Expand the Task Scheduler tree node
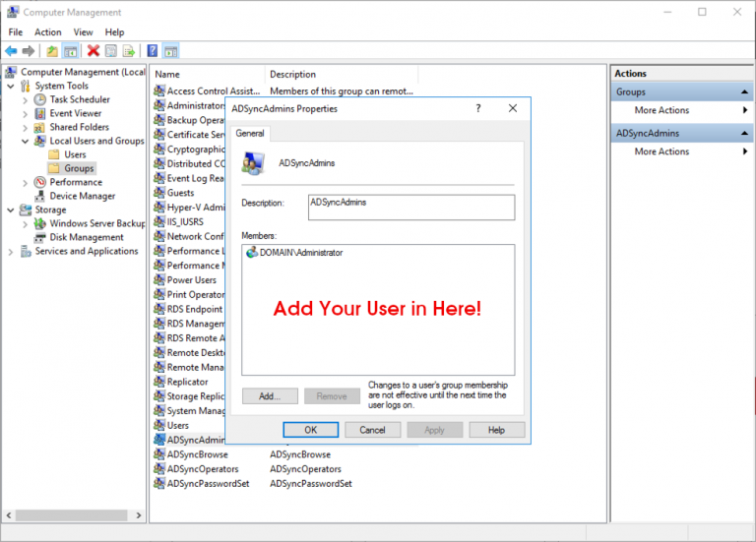The image size is (756, 542). coord(26,99)
